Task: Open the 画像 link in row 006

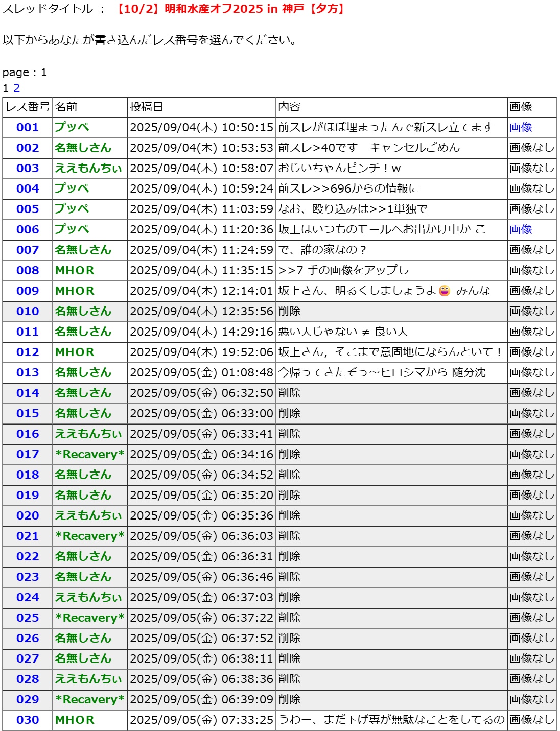Action: click(520, 230)
